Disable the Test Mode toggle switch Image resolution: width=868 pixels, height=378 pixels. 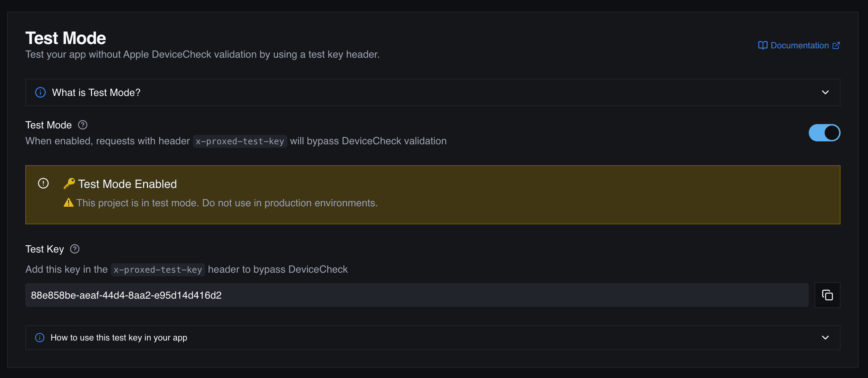[824, 132]
